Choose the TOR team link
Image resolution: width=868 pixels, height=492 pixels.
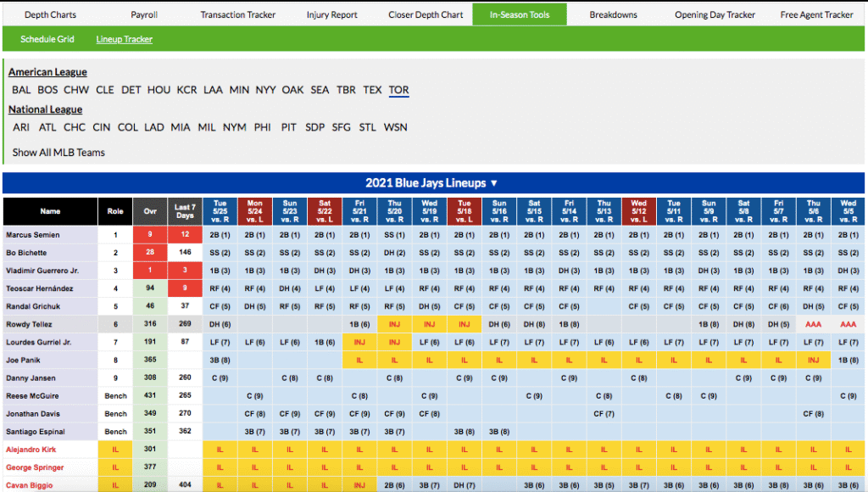coord(398,90)
